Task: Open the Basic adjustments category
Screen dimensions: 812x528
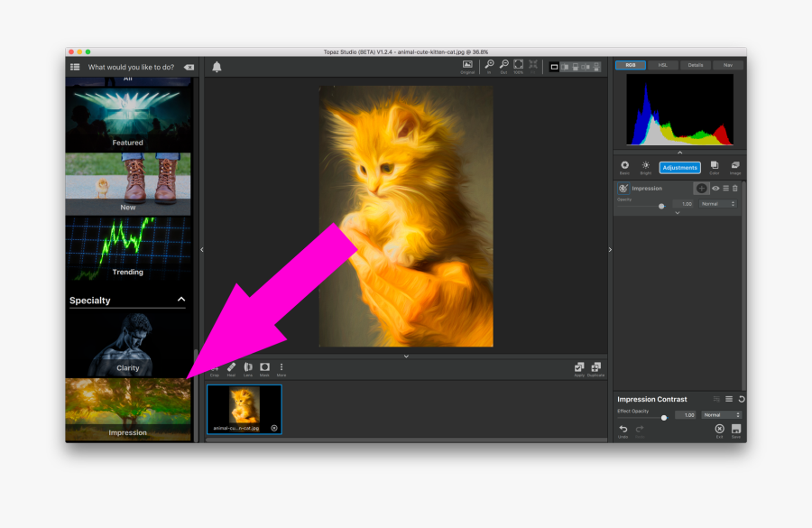Action: tap(624, 167)
